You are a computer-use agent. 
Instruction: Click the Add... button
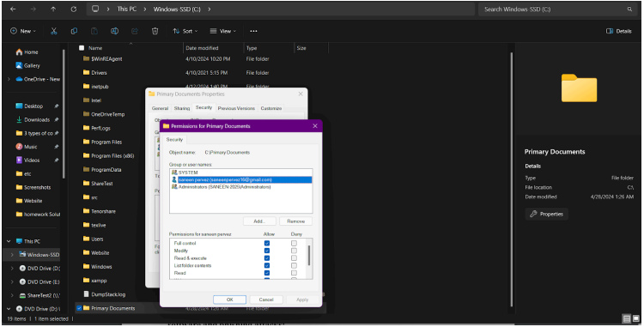click(x=259, y=221)
